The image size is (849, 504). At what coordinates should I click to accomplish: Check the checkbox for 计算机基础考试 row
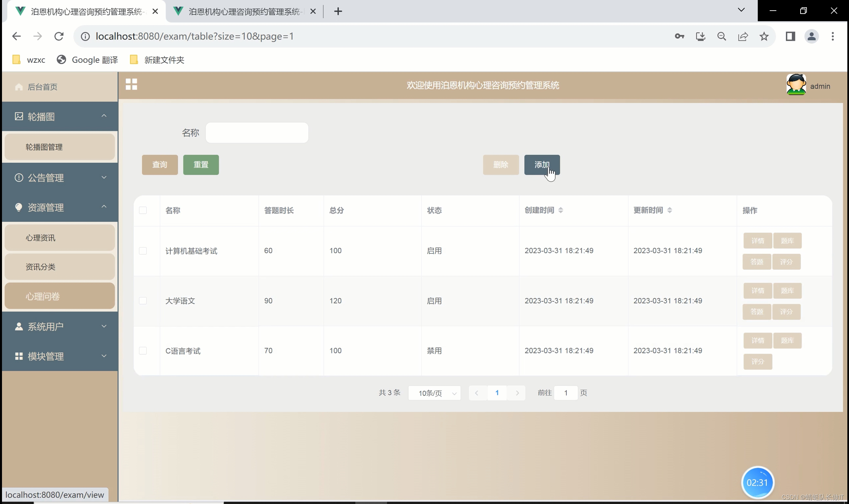[143, 251]
